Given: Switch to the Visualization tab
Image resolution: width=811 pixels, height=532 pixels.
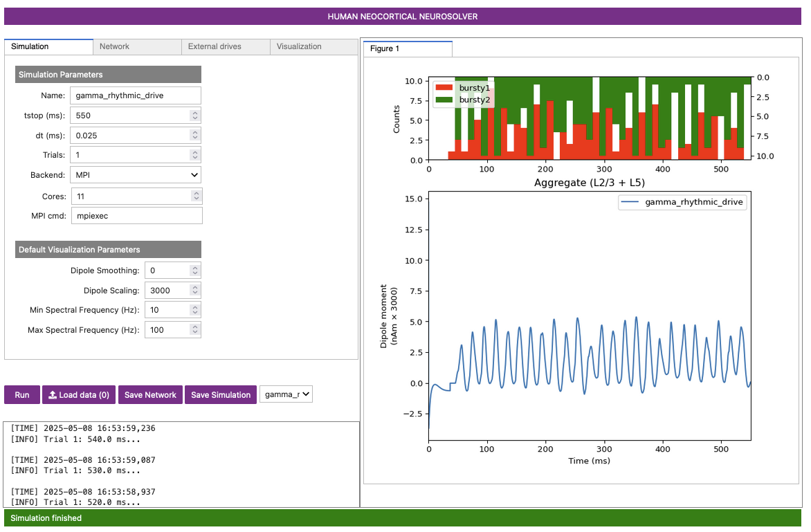Looking at the screenshot, I should click(314, 46).
